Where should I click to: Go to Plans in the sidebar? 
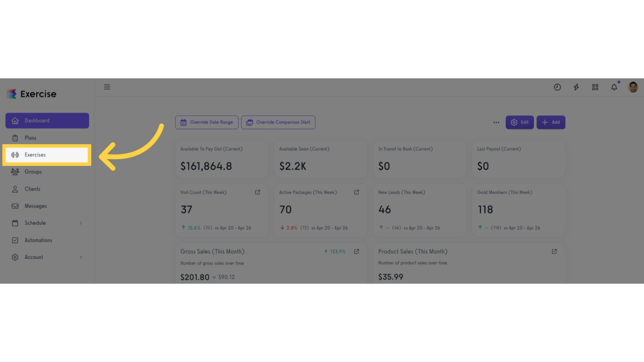31,138
